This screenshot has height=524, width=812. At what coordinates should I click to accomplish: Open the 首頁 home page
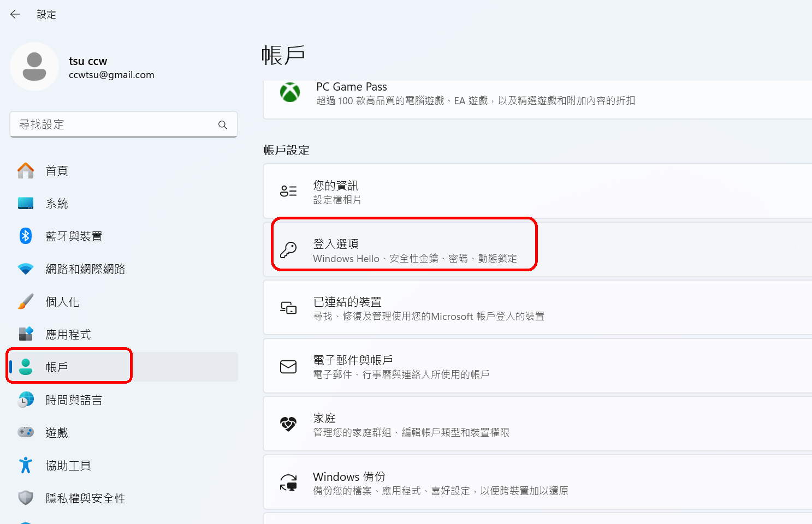[57, 171]
